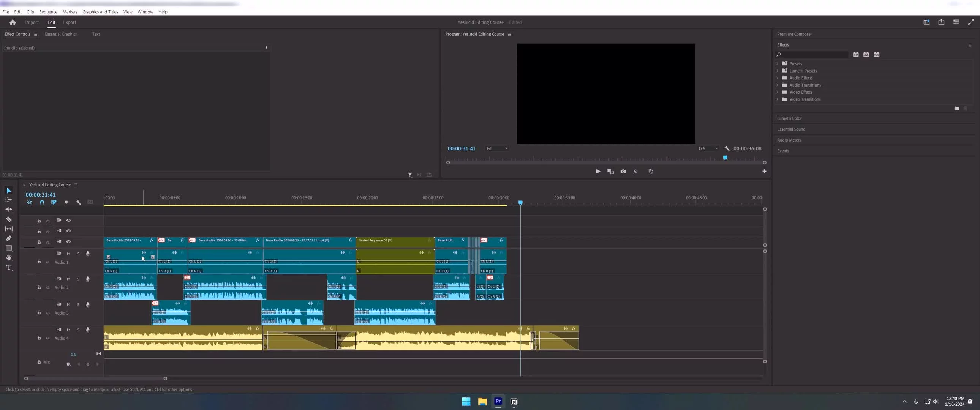The image size is (980, 410).
Task: Select the Type tool
Action: click(9, 267)
